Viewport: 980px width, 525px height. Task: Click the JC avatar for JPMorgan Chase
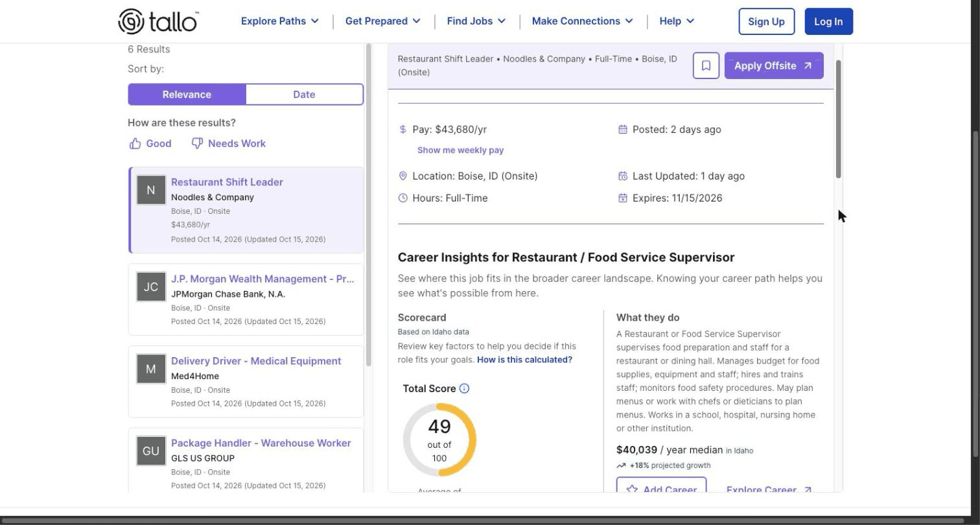(x=151, y=286)
